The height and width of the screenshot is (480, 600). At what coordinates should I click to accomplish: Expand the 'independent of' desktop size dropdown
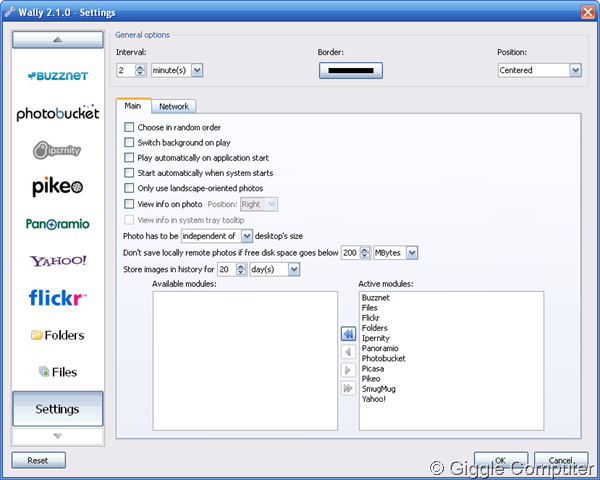coord(247,236)
